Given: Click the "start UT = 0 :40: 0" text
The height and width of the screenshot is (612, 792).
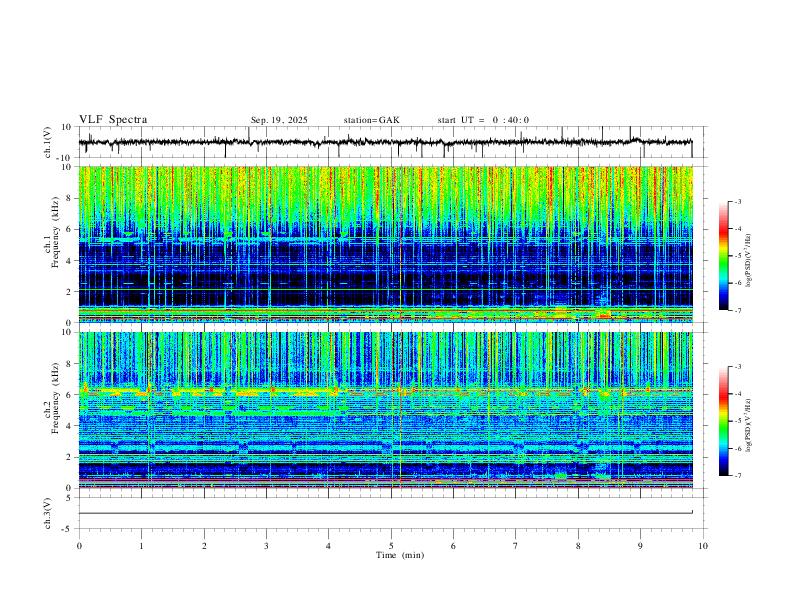Looking at the screenshot, I should click(483, 120).
